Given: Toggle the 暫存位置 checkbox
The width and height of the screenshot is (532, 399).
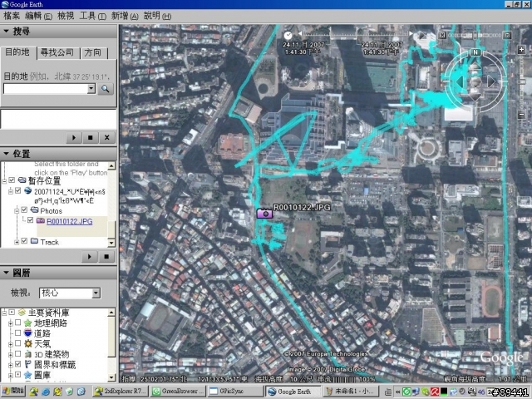Looking at the screenshot, I should point(12,180).
